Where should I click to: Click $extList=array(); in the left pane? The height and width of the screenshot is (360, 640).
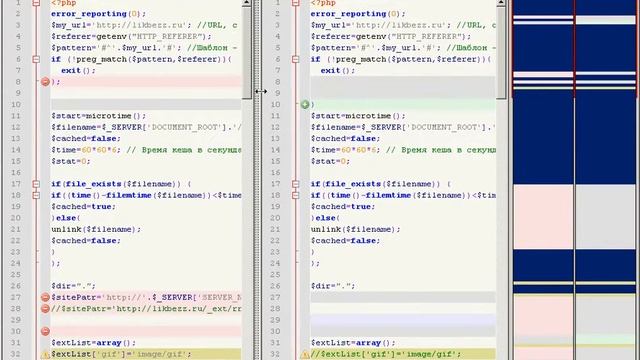point(93,343)
